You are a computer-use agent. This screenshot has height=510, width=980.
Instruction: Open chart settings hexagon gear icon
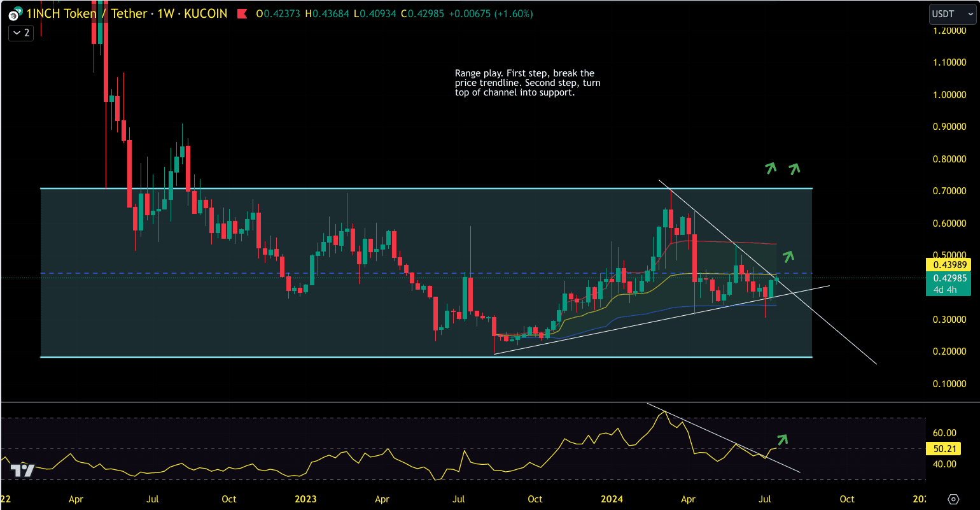[953, 499]
